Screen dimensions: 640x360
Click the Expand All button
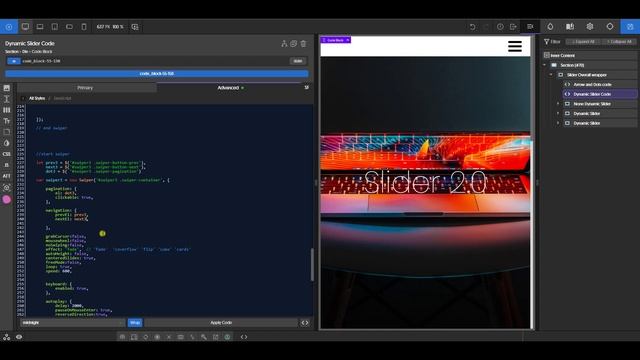tap(583, 42)
